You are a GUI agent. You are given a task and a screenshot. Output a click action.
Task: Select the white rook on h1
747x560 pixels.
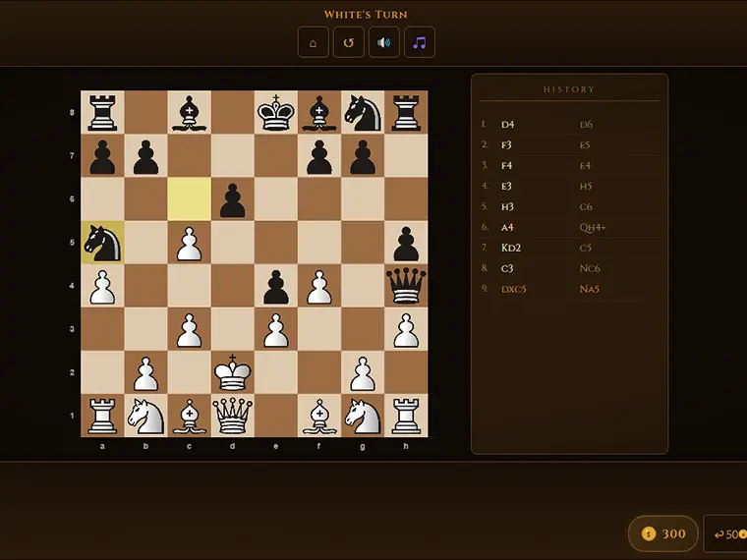point(406,416)
